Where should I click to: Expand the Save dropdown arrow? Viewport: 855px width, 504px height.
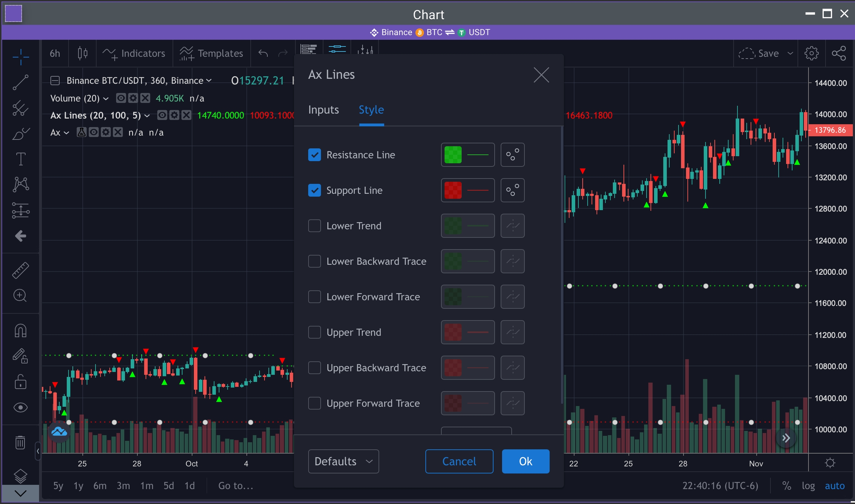(x=790, y=53)
